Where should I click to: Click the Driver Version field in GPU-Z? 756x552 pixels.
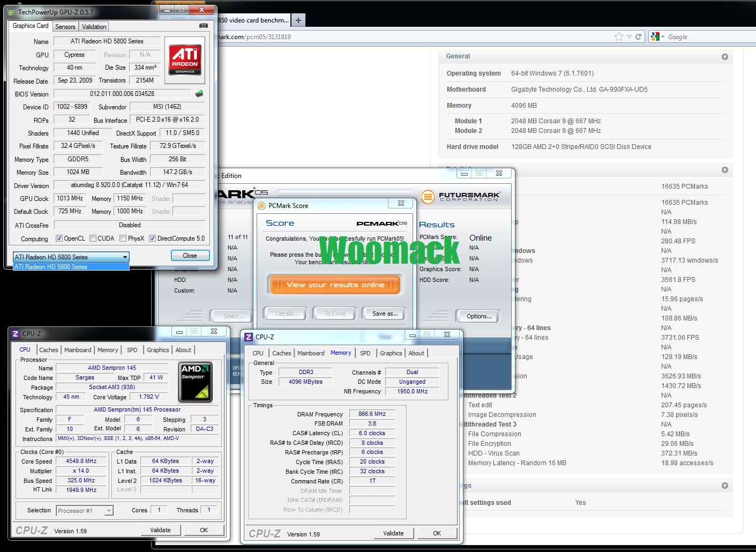(x=130, y=185)
